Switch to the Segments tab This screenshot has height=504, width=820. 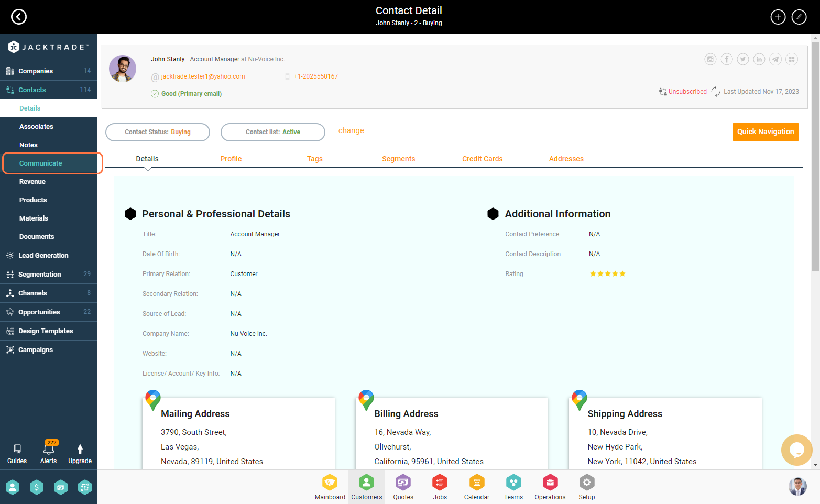point(399,159)
